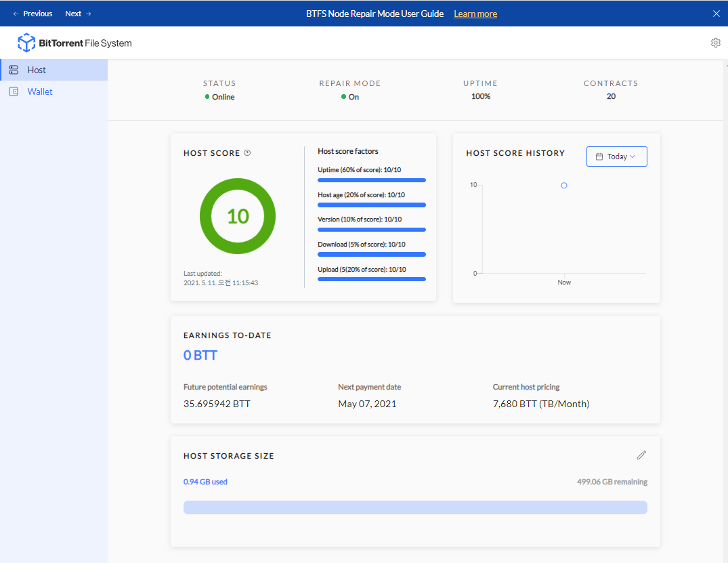Image resolution: width=728 pixels, height=563 pixels.
Task: Click the Repair Mode On indicator
Action: [x=350, y=97]
